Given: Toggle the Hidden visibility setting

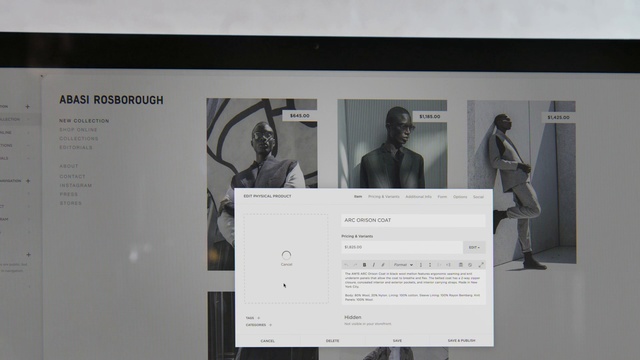Looking at the screenshot, I should (x=353, y=317).
